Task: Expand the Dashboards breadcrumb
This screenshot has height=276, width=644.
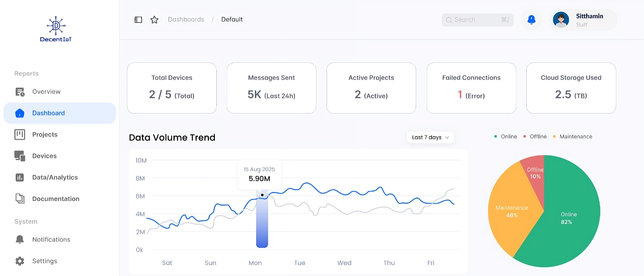Action: (186, 19)
